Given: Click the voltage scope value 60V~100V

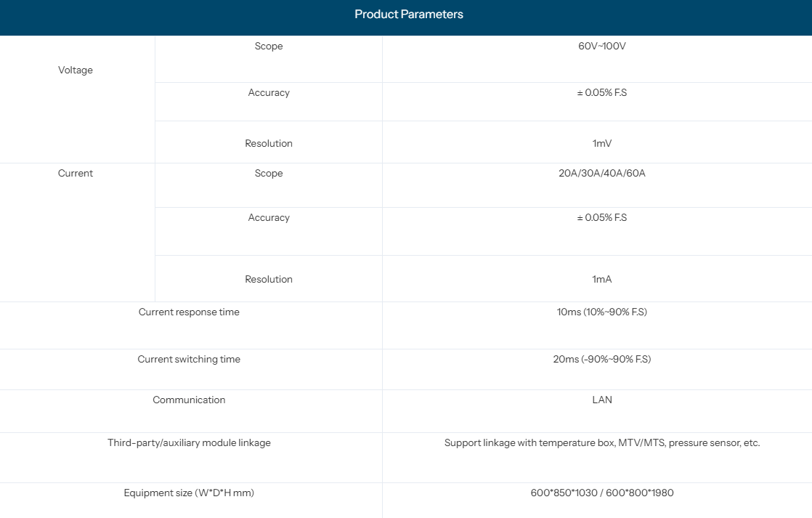Looking at the screenshot, I should 601,46.
